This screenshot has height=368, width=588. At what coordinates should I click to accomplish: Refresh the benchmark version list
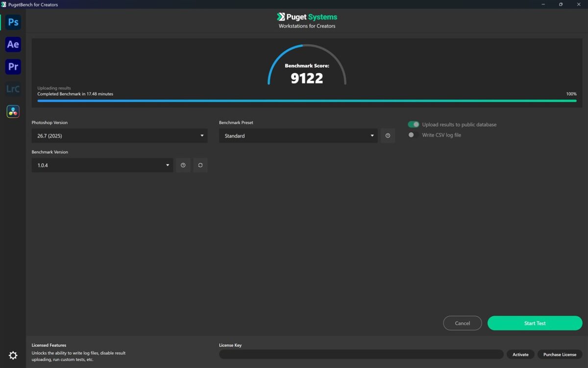[200, 165]
